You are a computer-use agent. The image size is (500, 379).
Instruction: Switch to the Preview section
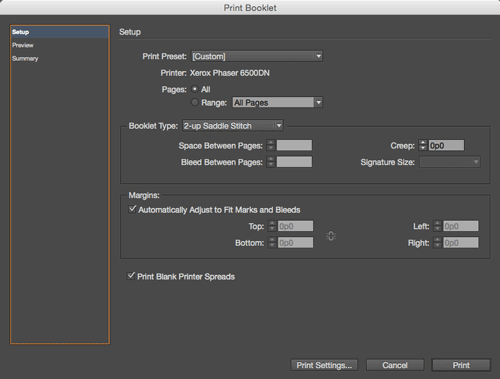[23, 45]
